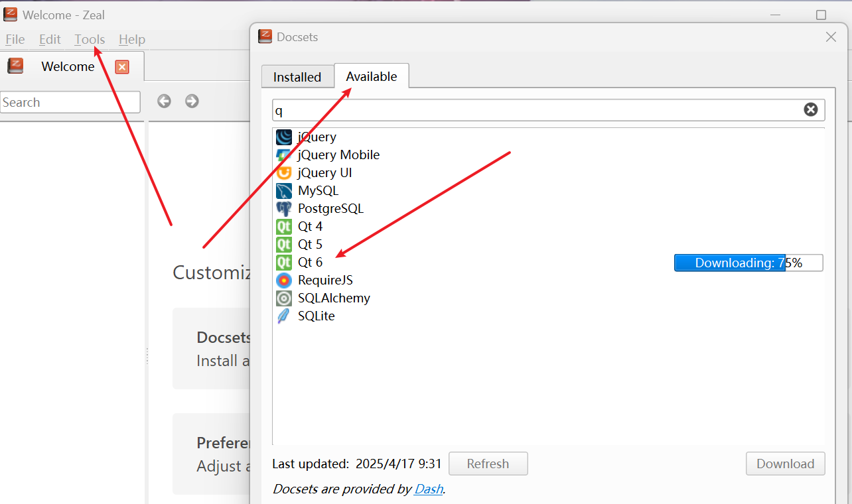Viewport: 852px width, 504px height.
Task: Maximize the Zeal main window
Action: tap(821, 15)
